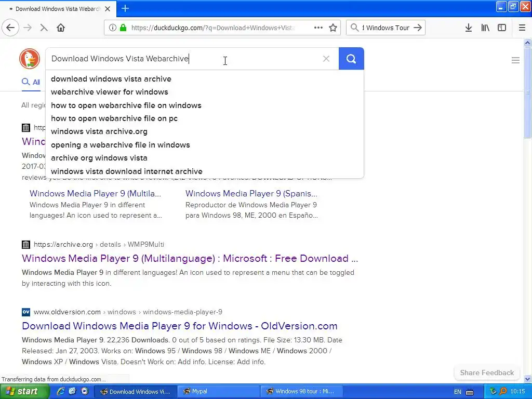Click the archive.org details WMP9Multi URL

(99, 244)
